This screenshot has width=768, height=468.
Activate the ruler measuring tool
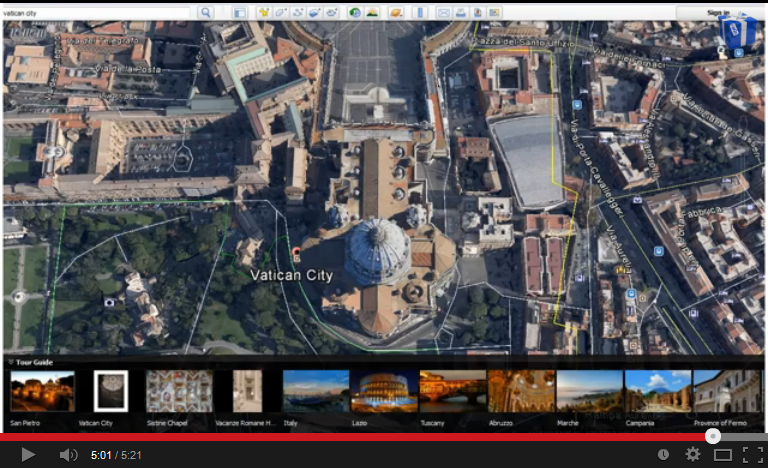[420, 13]
